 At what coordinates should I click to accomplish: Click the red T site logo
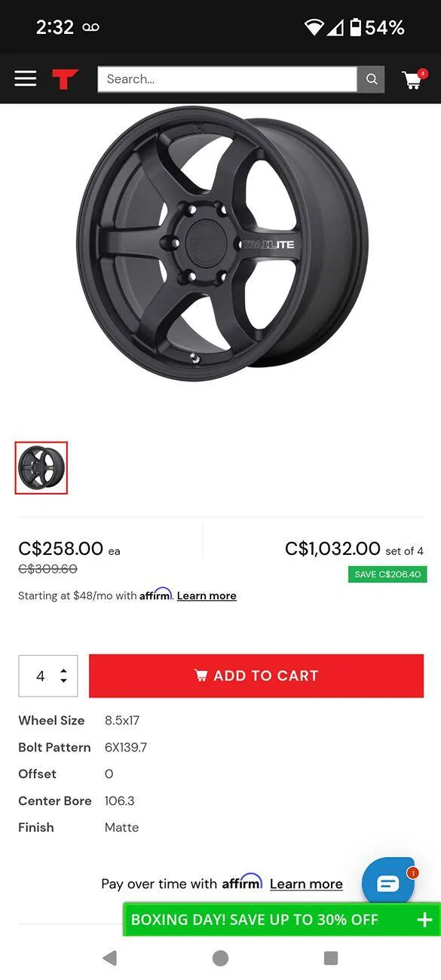pyautogui.click(x=66, y=78)
